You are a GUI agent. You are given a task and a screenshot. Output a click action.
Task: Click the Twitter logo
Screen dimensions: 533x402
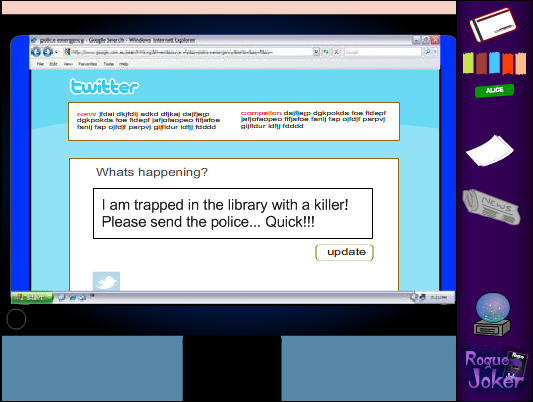pos(104,86)
